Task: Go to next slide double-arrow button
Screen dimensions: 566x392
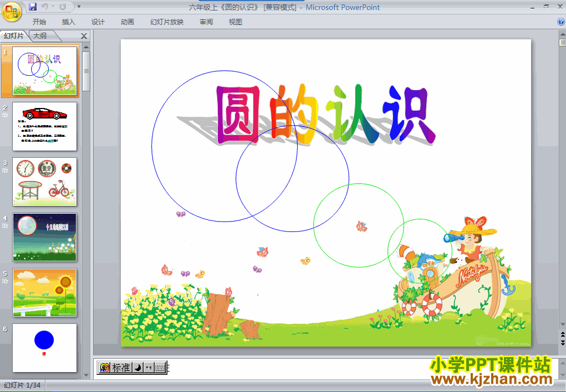Action: coord(562,342)
